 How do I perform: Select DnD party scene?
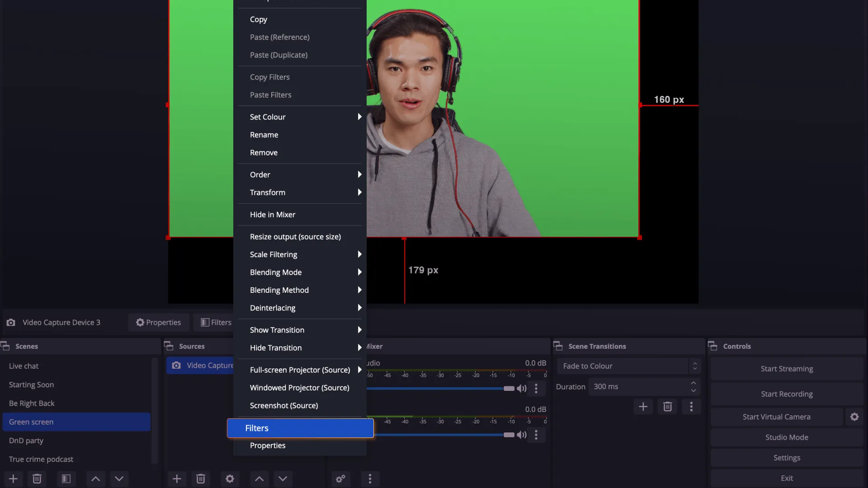pyautogui.click(x=76, y=441)
